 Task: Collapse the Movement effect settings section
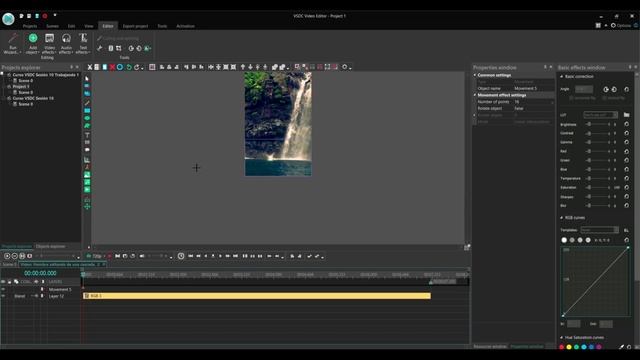(475, 95)
